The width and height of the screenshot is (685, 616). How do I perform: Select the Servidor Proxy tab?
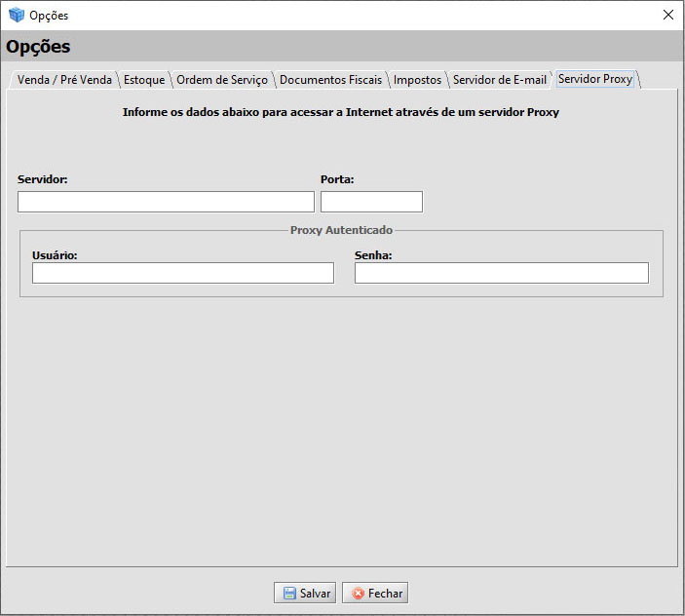tap(595, 79)
